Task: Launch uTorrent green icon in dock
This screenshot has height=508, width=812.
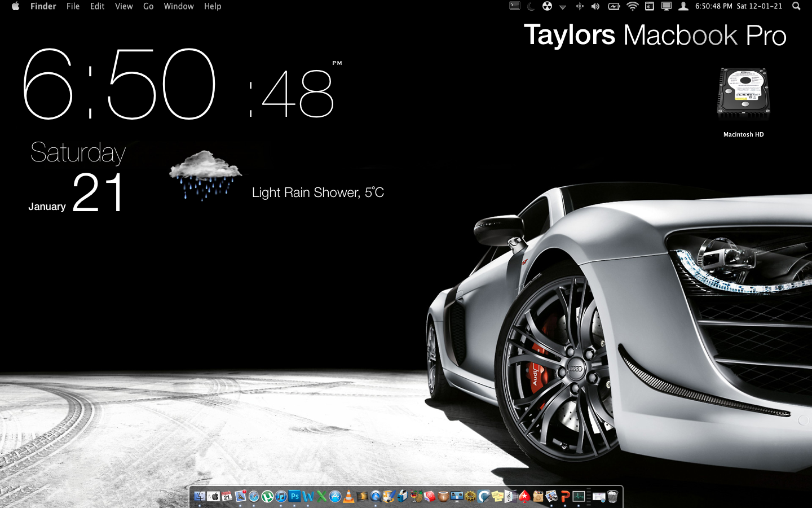Action: click(267, 496)
